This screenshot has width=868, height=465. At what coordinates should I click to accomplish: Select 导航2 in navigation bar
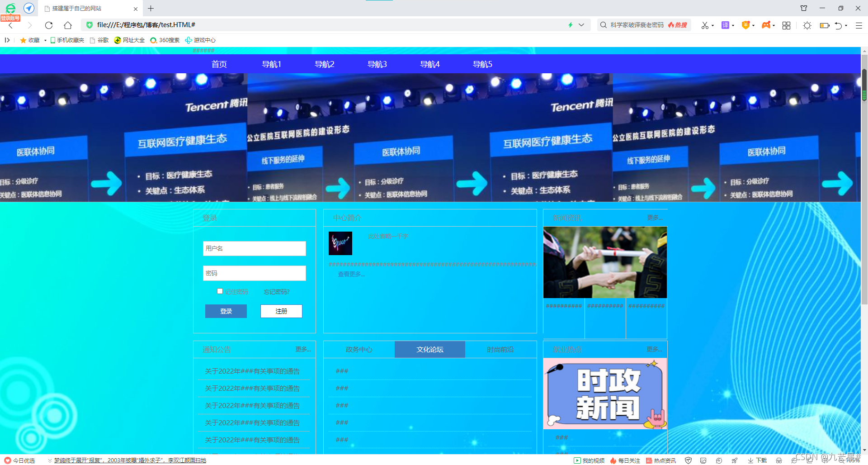point(325,64)
